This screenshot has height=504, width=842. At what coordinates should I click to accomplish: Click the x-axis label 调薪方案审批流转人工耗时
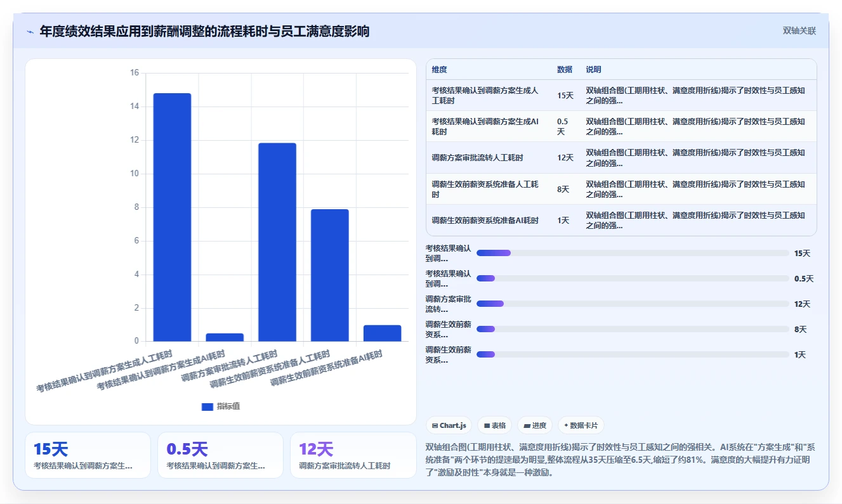click(229, 365)
